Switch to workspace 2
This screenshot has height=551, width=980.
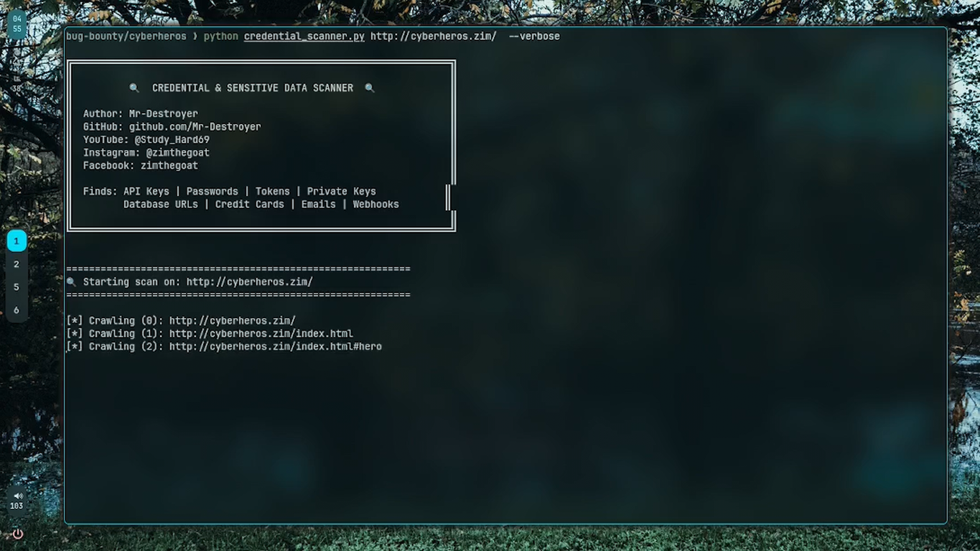click(x=17, y=264)
